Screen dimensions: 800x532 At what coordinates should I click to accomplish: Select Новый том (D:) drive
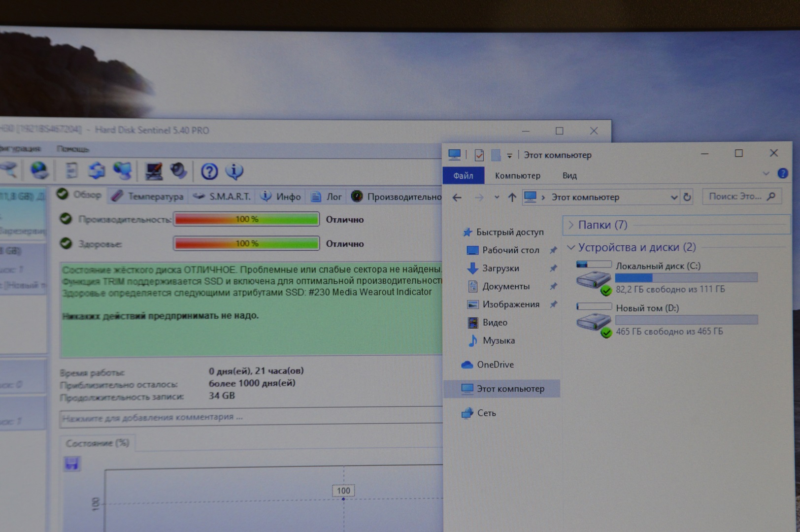pyautogui.click(x=647, y=308)
